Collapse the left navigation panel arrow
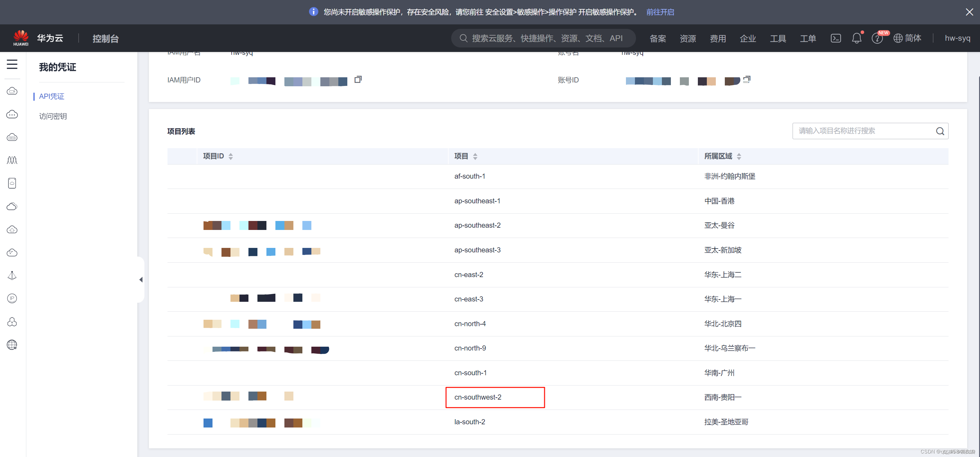This screenshot has height=457, width=980. (141, 280)
